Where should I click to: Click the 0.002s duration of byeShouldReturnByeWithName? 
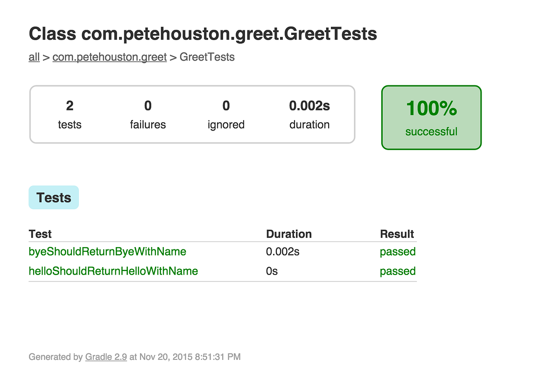tap(282, 252)
